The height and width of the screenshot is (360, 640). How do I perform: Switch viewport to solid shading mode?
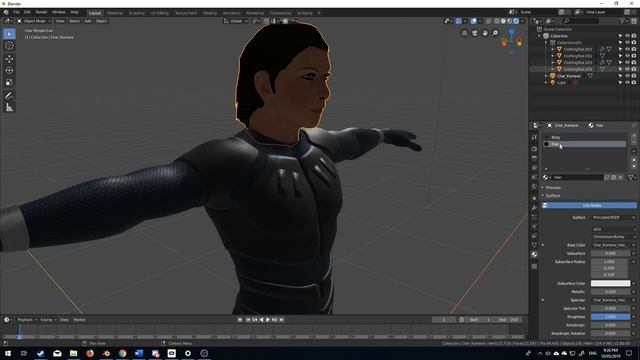(x=503, y=21)
